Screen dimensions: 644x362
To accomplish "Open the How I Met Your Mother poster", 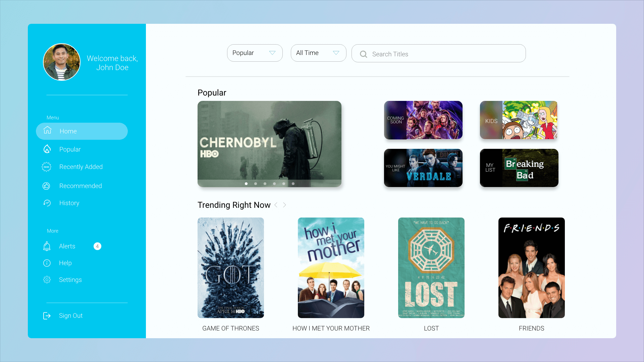I will [x=331, y=268].
